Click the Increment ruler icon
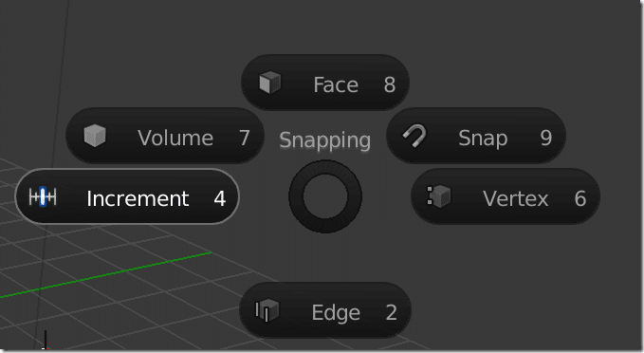The image size is (644, 353). point(43,196)
